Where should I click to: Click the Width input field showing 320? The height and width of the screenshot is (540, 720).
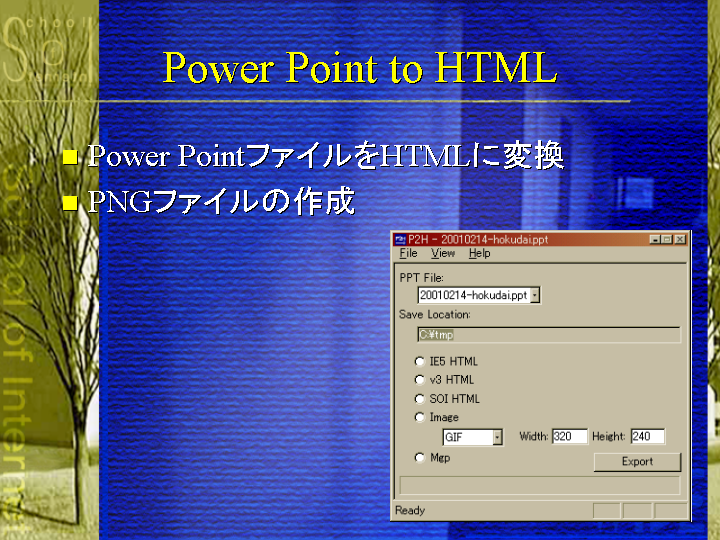570,436
